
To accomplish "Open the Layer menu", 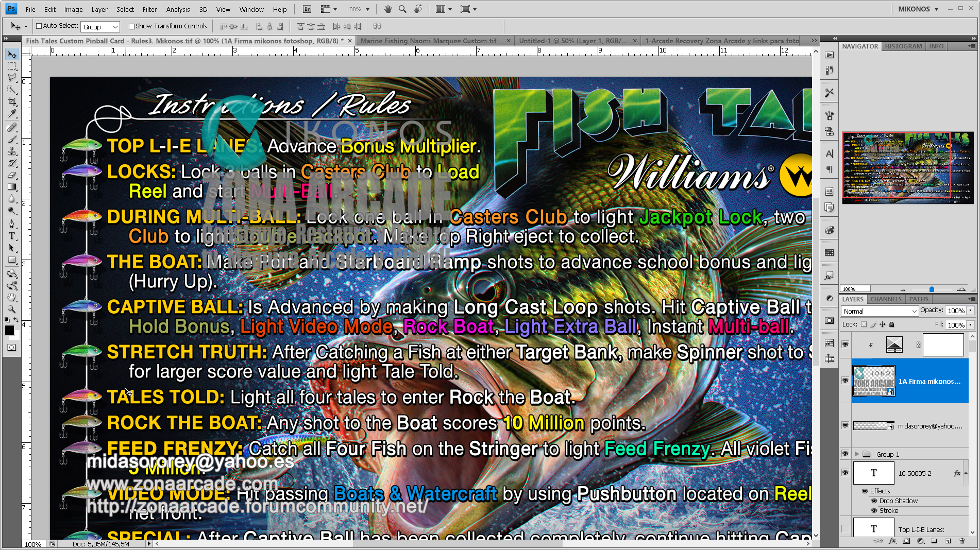I will pyautogui.click(x=99, y=9).
